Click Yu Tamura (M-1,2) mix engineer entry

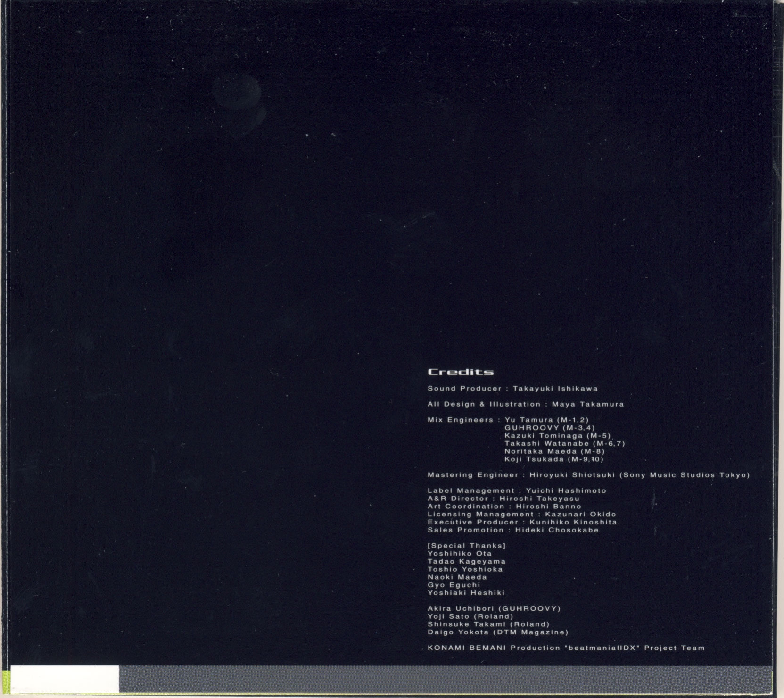tap(546, 420)
